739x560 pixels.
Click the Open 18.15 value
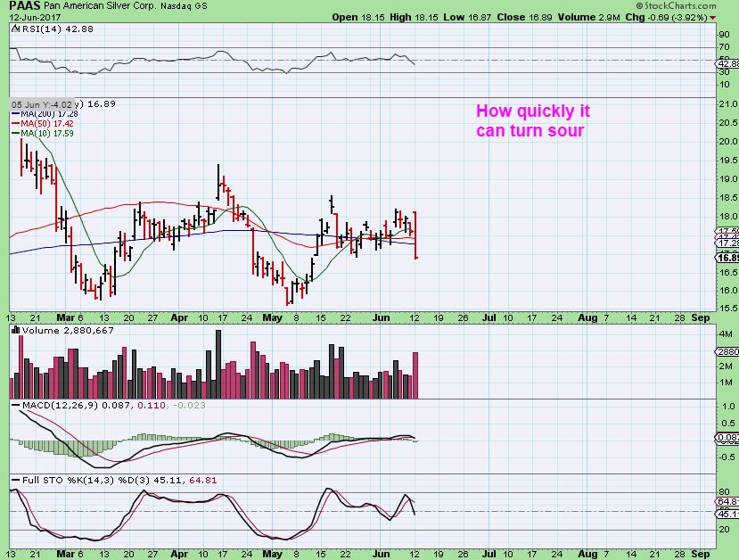point(359,18)
